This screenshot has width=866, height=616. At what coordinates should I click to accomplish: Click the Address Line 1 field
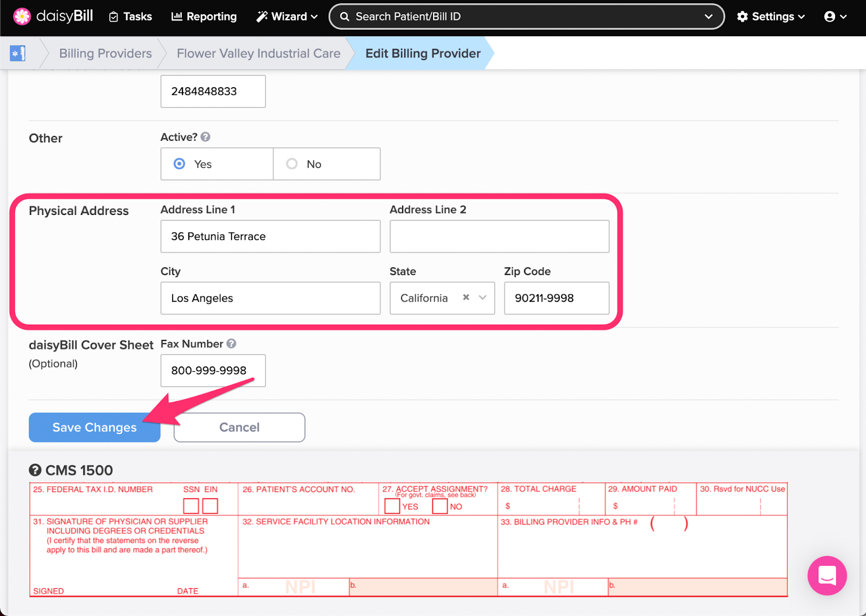271,237
